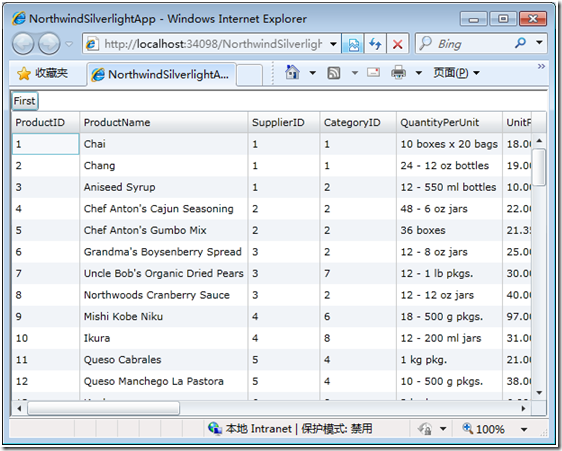The image size is (562, 451).
Task: Sort by ProductName column header
Action: coord(163,123)
